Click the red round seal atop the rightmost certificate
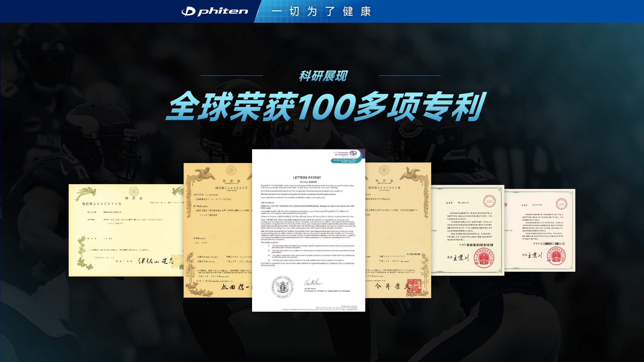 click(561, 204)
